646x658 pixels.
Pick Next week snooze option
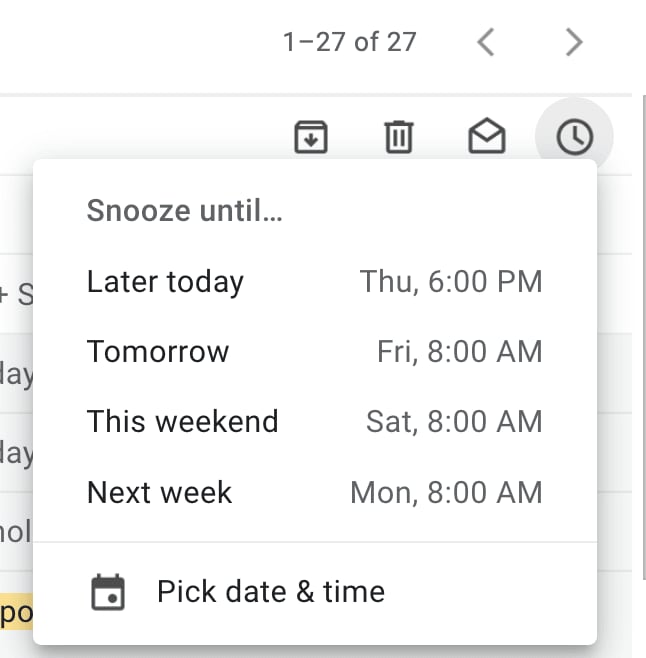pos(315,492)
